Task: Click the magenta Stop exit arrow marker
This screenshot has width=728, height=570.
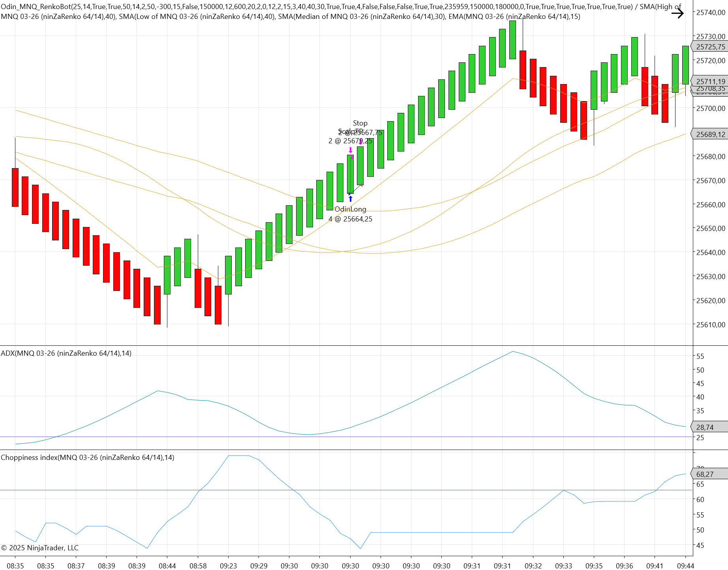Action: [x=360, y=141]
